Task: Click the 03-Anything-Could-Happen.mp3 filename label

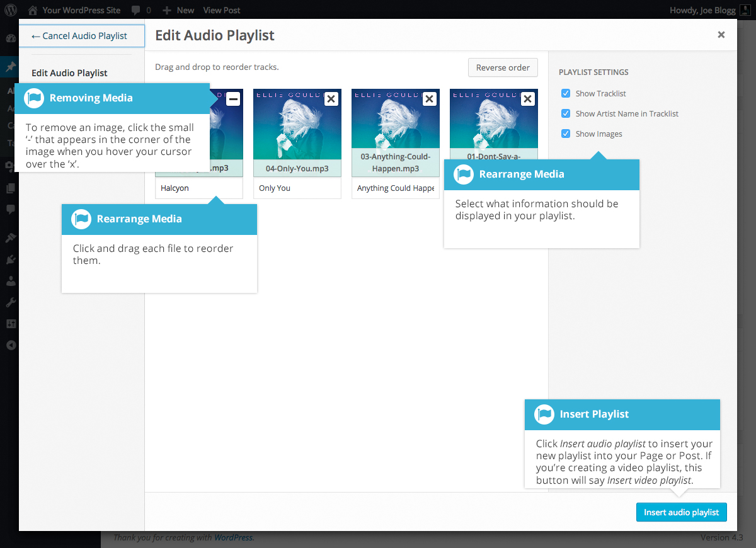Action: click(x=396, y=163)
